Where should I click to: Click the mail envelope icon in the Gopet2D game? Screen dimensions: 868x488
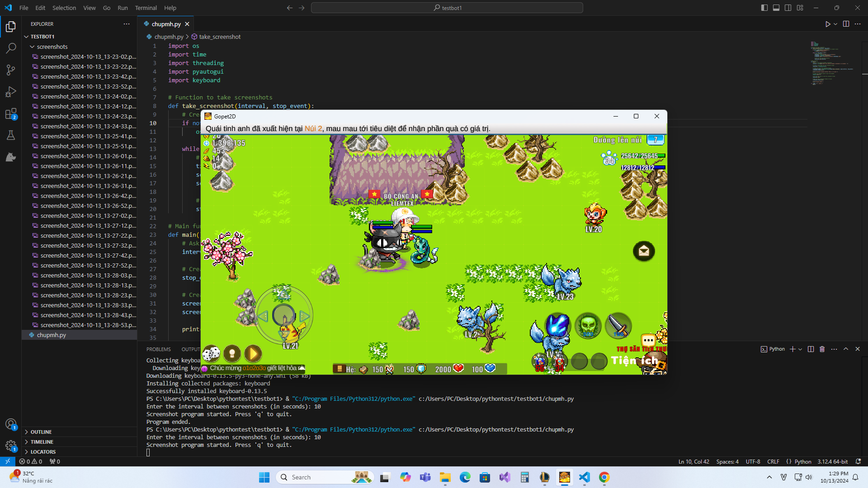pos(644,251)
